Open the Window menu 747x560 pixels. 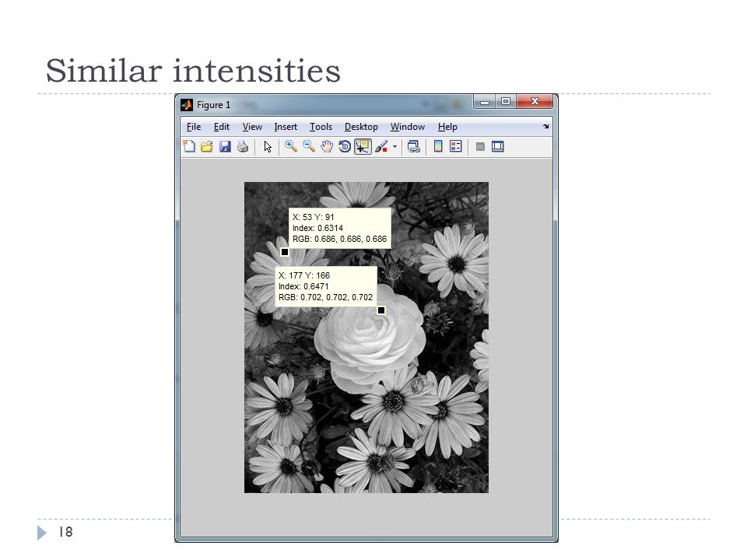[407, 127]
